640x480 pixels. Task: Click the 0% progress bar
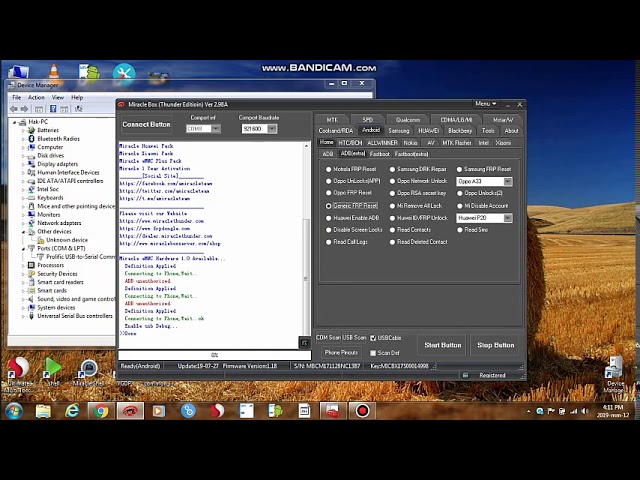[215, 355]
